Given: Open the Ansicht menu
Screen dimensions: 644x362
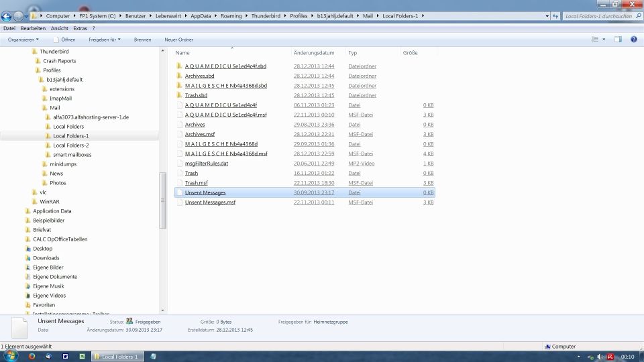Looking at the screenshot, I should pos(60,28).
